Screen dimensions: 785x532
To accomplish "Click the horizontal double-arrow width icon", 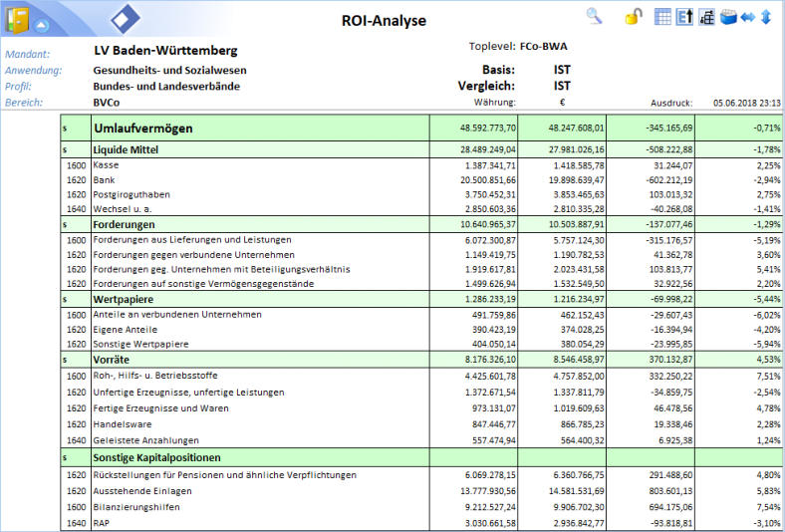I will 748,16.
